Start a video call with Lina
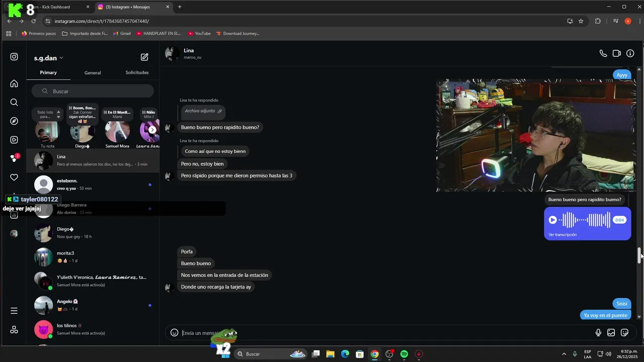Image resolution: width=644 pixels, height=362 pixels. pyautogui.click(x=617, y=53)
